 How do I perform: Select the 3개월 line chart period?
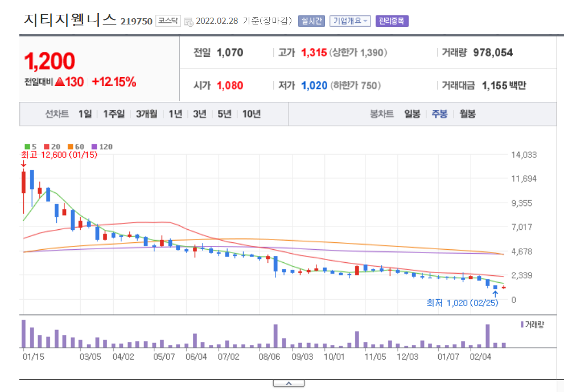[x=146, y=114]
